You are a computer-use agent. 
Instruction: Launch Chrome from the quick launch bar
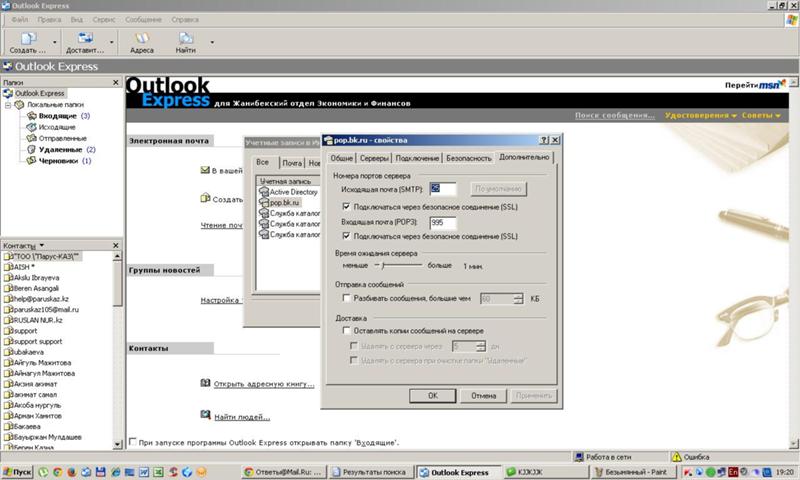(57, 472)
